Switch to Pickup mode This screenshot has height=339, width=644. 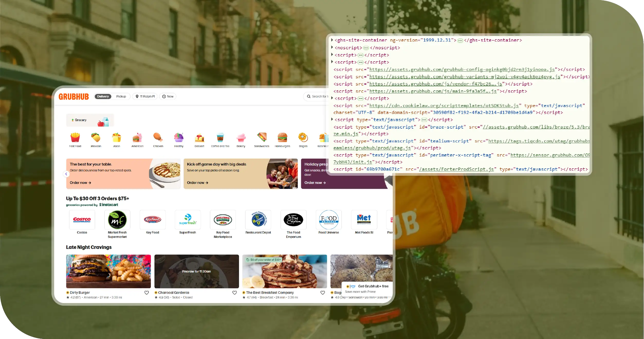click(x=121, y=96)
